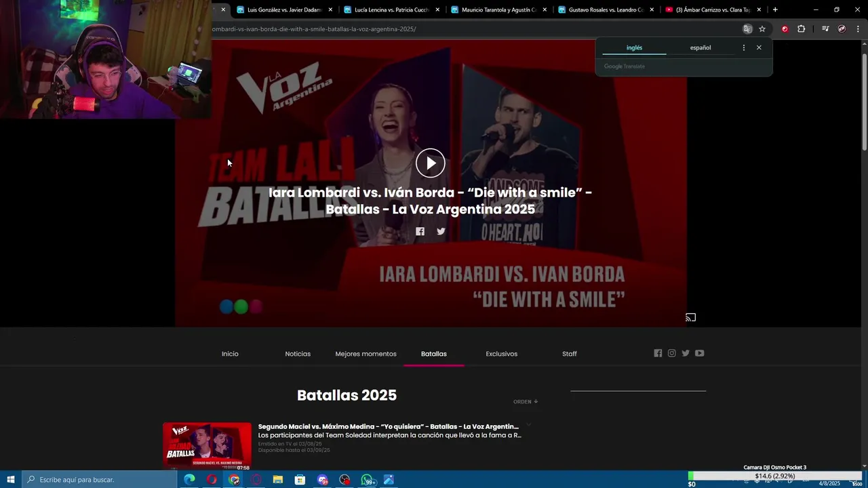868x488 pixels.
Task: Close the Google Translate popup
Action: pyautogui.click(x=759, y=47)
